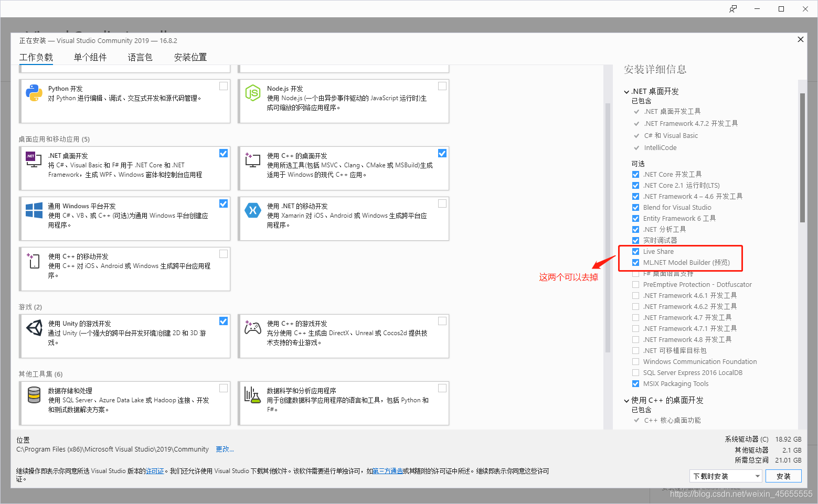Switch to the Installation locations tab
The width and height of the screenshot is (818, 504).
coord(190,58)
